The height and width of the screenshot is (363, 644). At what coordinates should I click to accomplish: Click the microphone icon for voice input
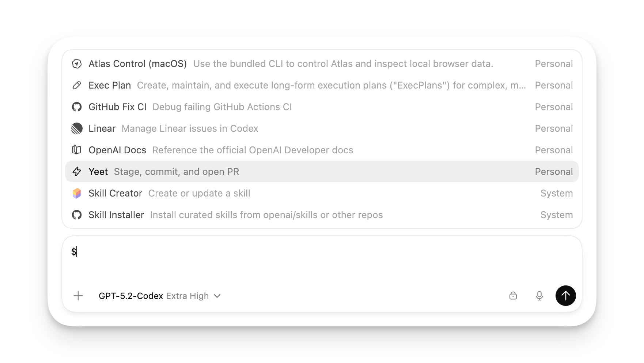coord(539,296)
